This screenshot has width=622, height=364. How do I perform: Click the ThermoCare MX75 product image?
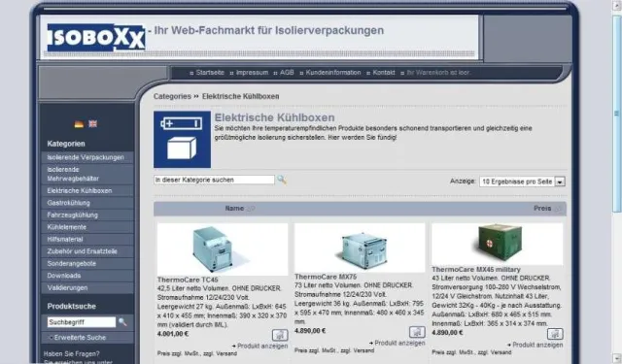[x=360, y=248]
